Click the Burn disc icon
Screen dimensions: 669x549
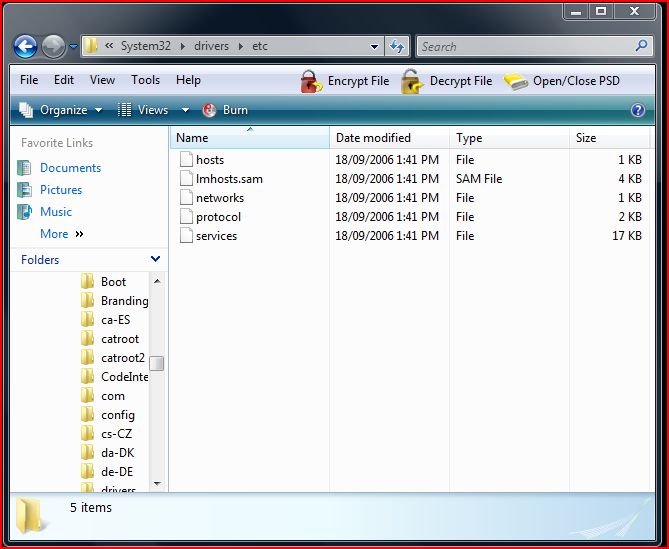tap(209, 110)
